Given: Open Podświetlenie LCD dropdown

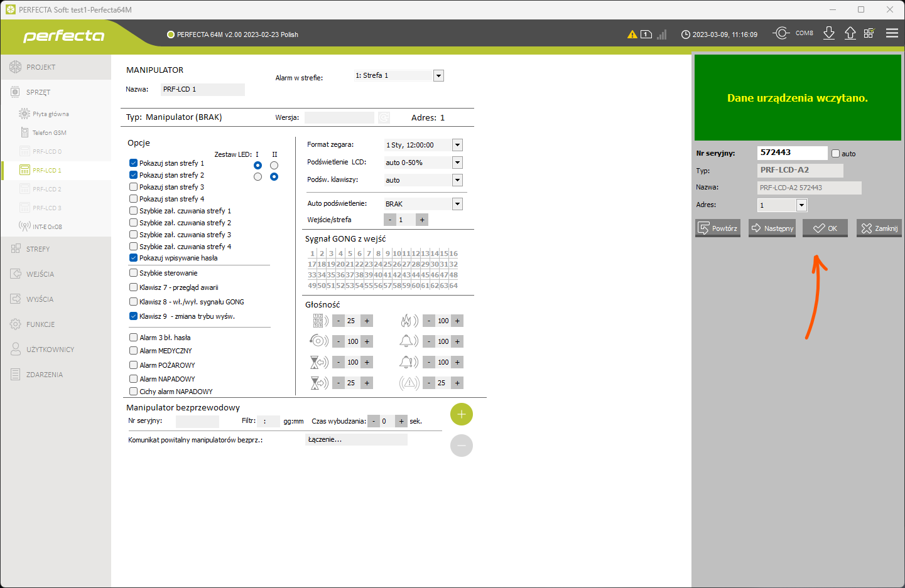Looking at the screenshot, I should pos(457,163).
